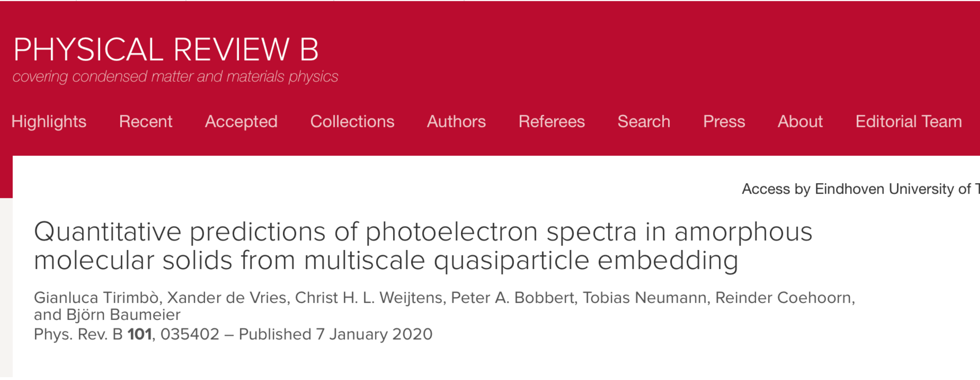This screenshot has width=980, height=380.
Task: Open author Xander de Vries
Action: (227, 298)
